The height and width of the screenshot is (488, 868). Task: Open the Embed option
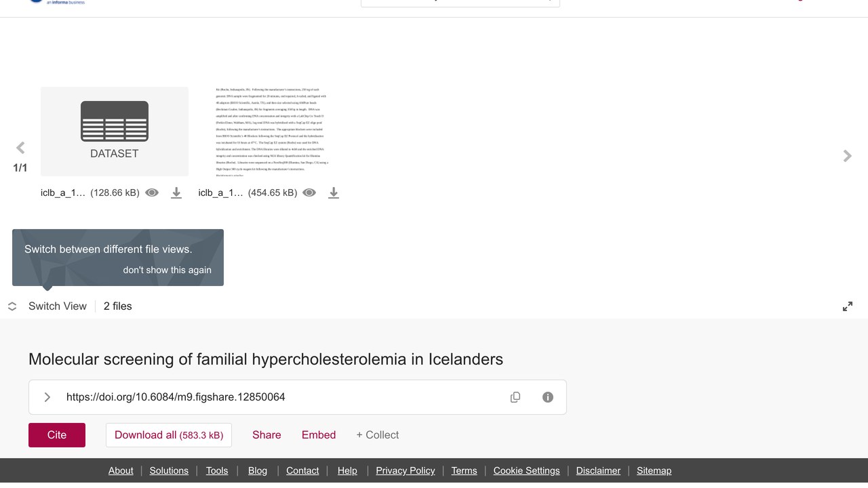coord(319,435)
